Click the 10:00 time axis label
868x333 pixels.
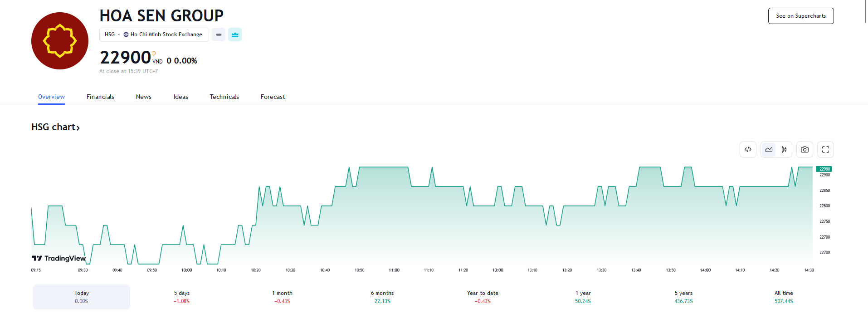pyautogui.click(x=186, y=270)
